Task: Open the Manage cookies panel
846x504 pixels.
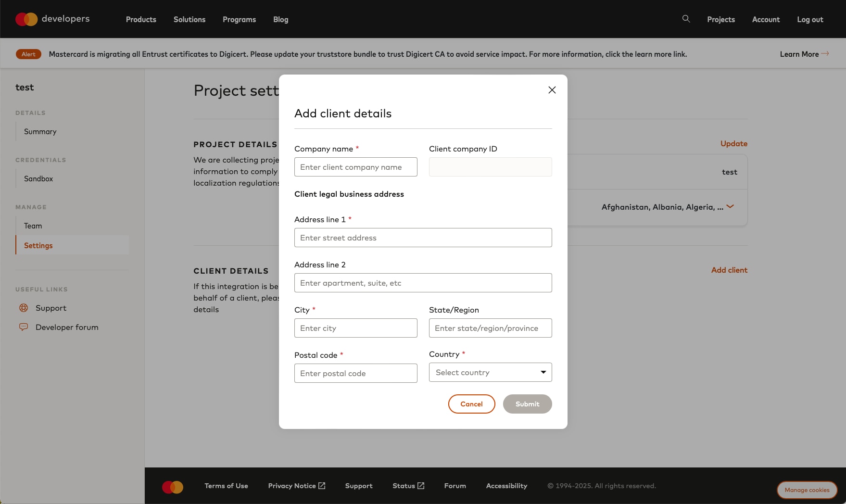Action: (x=807, y=490)
